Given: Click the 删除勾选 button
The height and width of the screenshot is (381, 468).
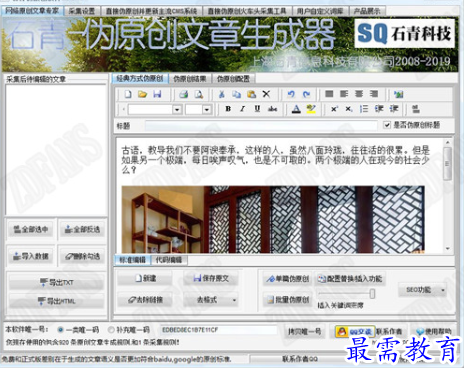Looking at the screenshot, I should pyautogui.click(x=82, y=256).
